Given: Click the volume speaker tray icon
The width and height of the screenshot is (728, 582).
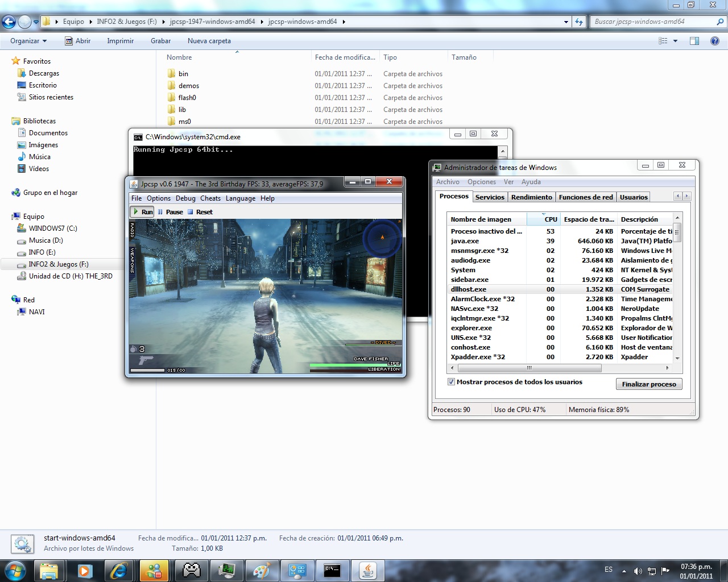Looking at the screenshot, I should point(638,571).
